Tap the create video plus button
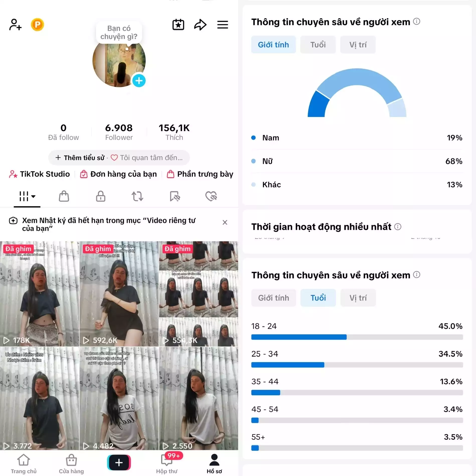Viewport: 476px width, 476px height. 119,462
